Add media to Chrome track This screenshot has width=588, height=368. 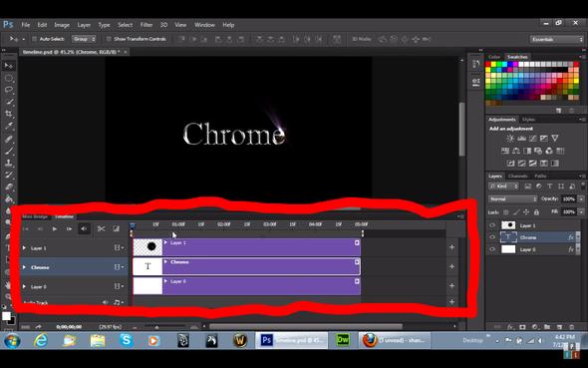pyautogui.click(x=451, y=266)
